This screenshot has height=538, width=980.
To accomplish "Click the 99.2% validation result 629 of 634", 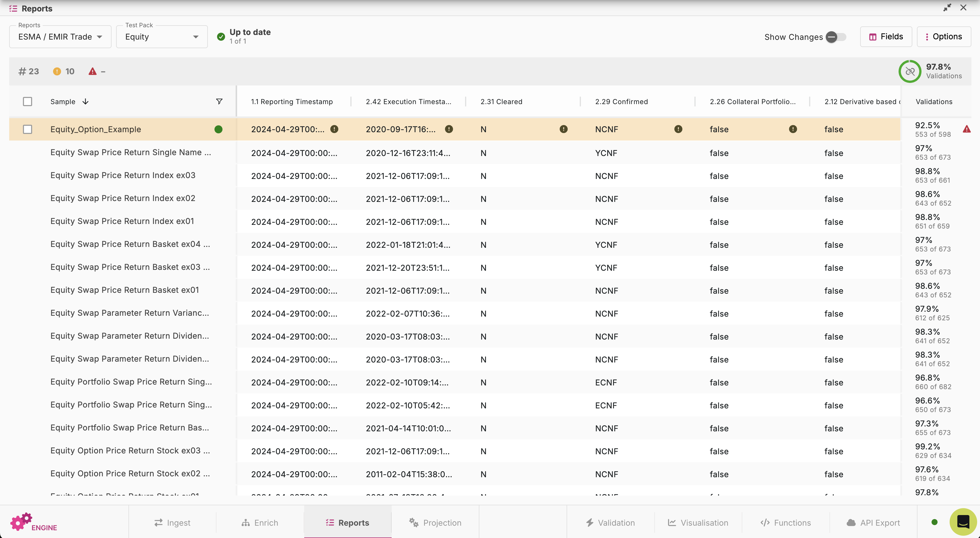I will 933,451.
